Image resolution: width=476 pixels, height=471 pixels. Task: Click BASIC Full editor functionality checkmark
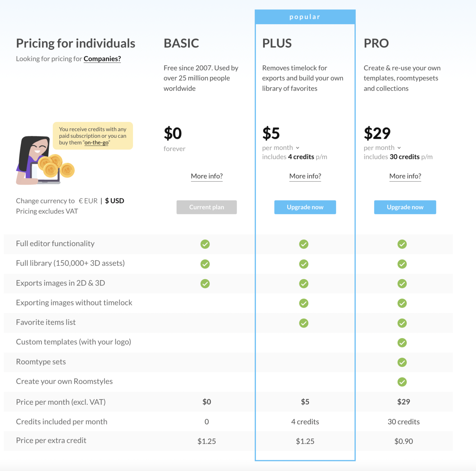pyautogui.click(x=205, y=244)
